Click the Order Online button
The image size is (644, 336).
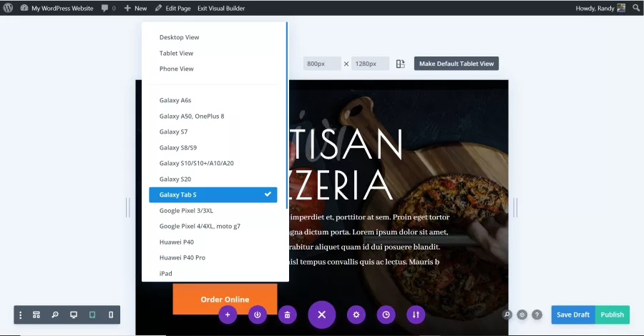(x=225, y=299)
